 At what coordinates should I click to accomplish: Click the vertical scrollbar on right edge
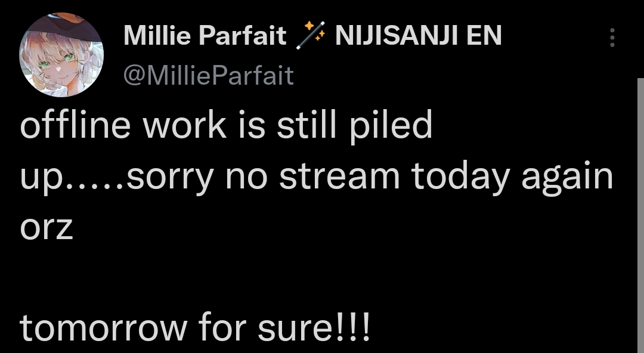coord(640,215)
